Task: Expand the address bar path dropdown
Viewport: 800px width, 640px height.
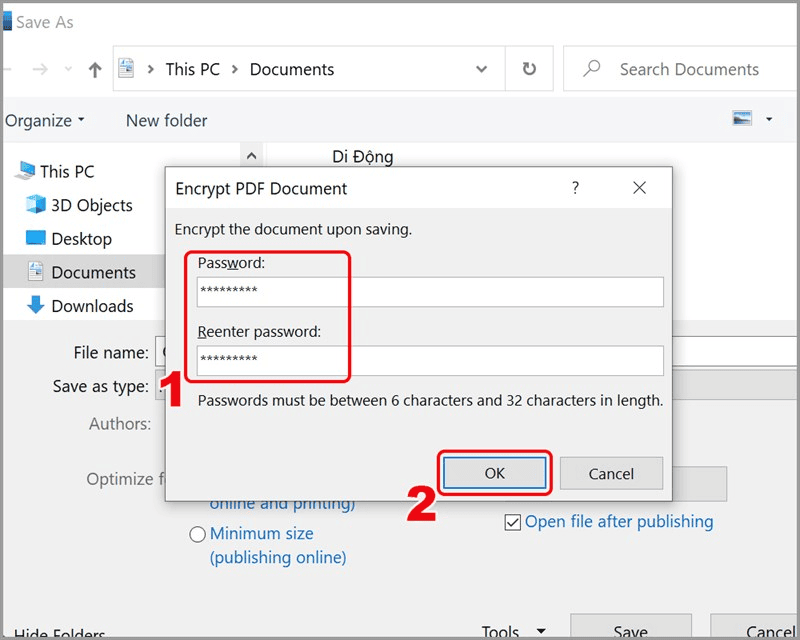Action: pyautogui.click(x=482, y=70)
